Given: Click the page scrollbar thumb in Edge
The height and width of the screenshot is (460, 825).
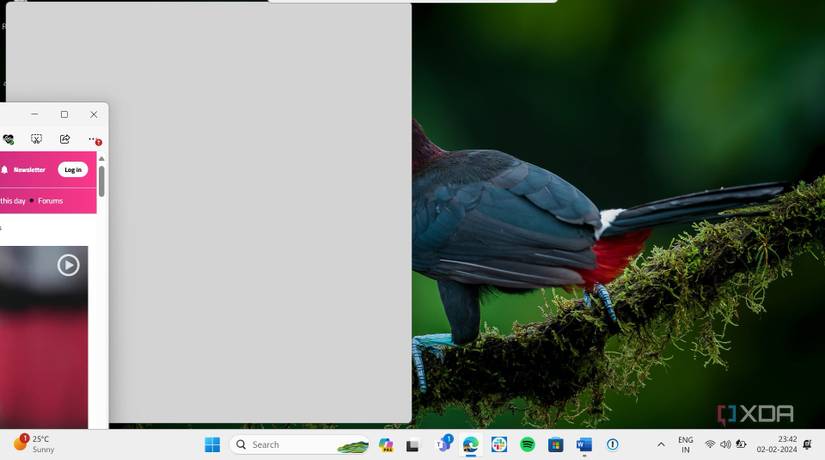Looking at the screenshot, I should click(x=102, y=182).
